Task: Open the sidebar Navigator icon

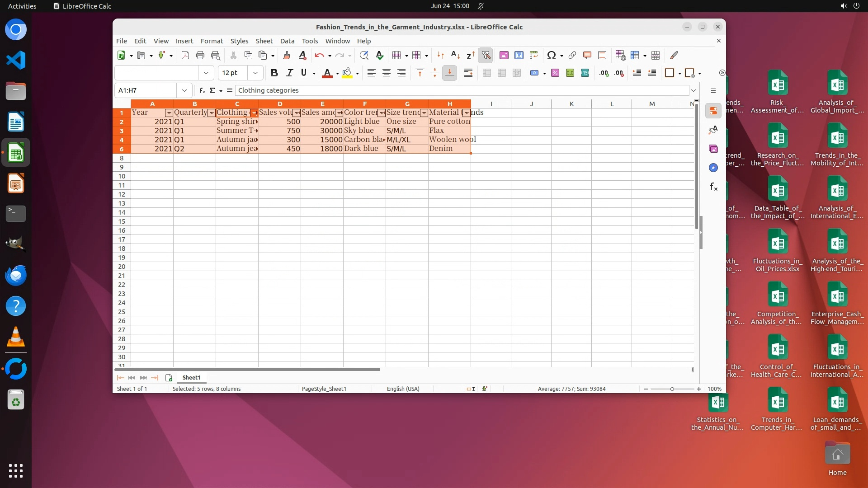Action: point(713,168)
